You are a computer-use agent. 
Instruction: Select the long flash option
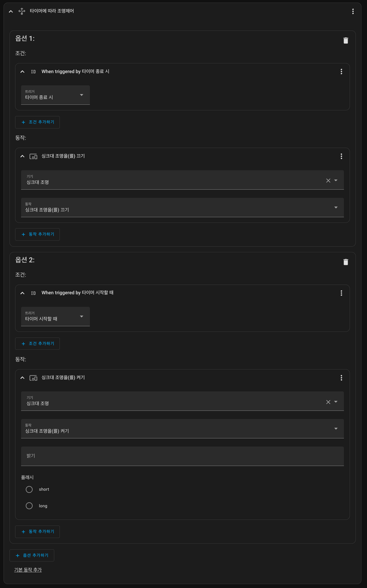click(x=29, y=506)
